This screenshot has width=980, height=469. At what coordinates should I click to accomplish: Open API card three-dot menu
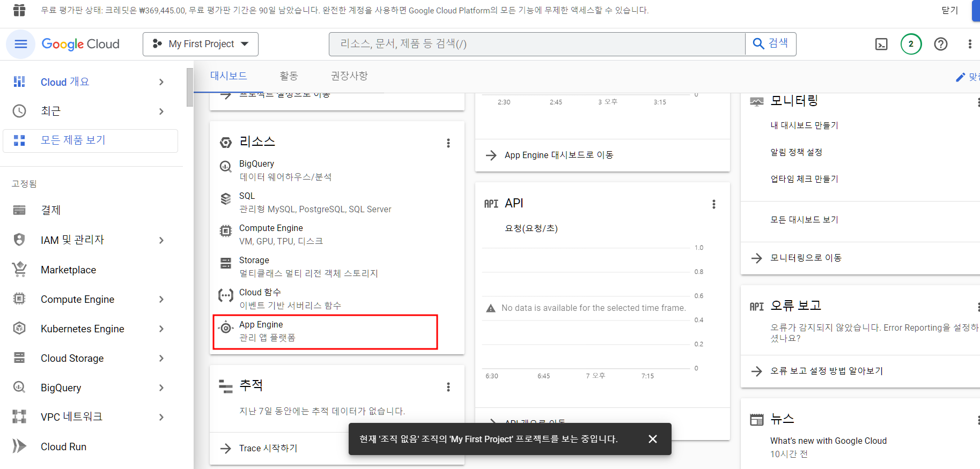coord(714,204)
